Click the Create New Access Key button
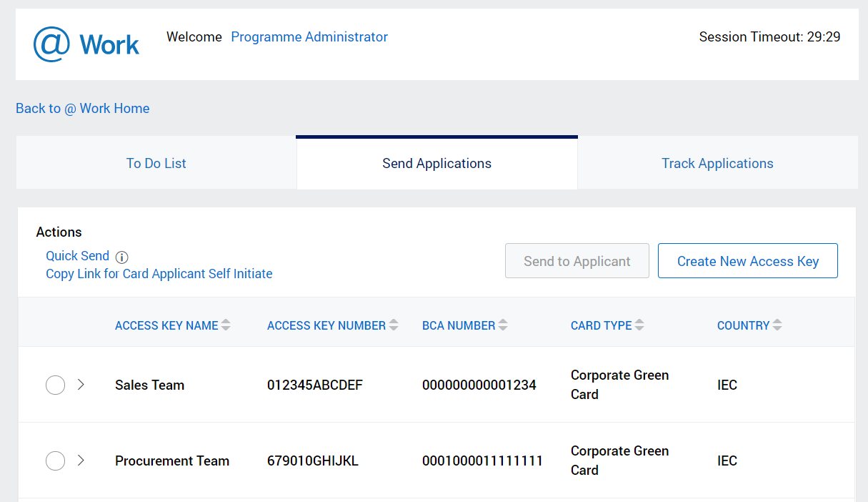 [x=747, y=260]
